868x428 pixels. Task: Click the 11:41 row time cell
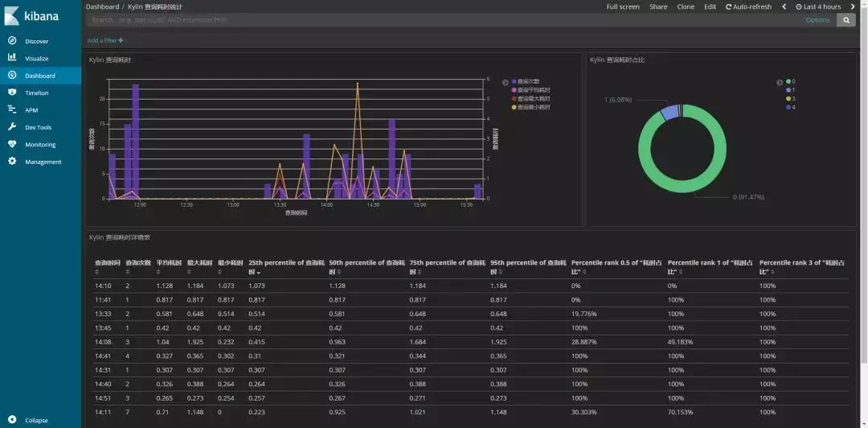[x=102, y=300]
